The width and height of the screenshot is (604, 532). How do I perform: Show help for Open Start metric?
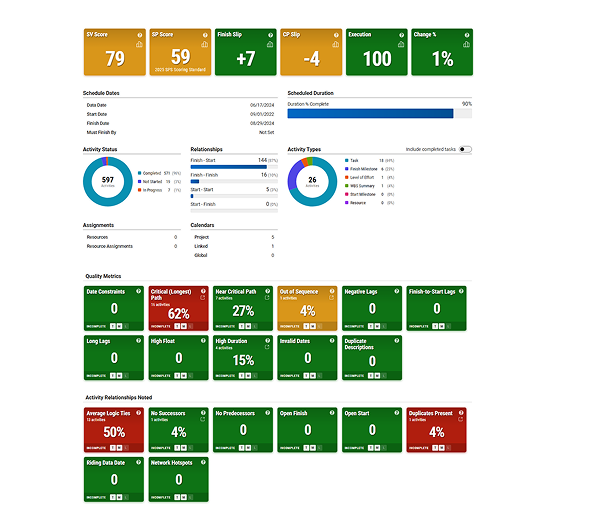396,413
